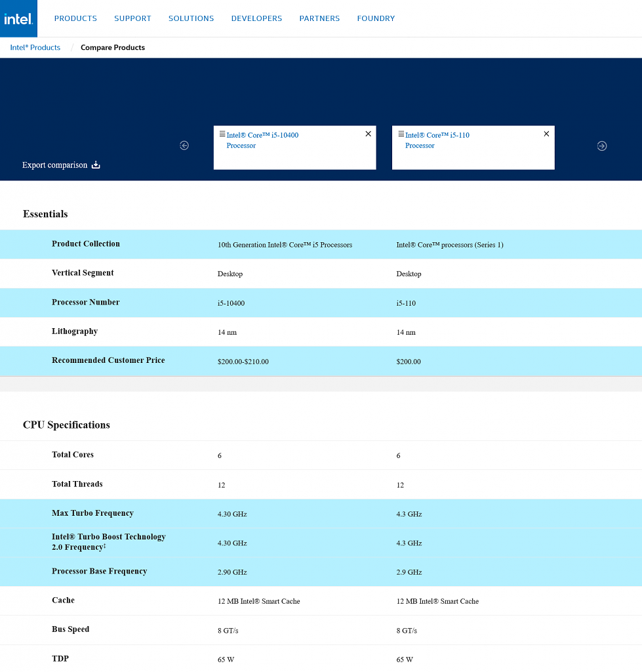This screenshot has height=672, width=642.
Task: Open the Partners menu
Action: tap(319, 18)
